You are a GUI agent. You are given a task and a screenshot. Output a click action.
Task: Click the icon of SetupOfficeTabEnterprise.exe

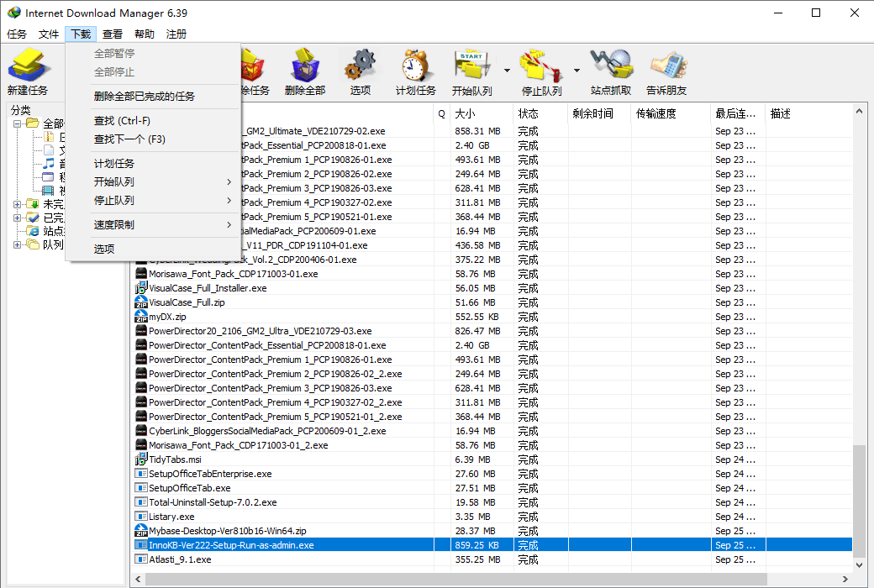pos(141,474)
